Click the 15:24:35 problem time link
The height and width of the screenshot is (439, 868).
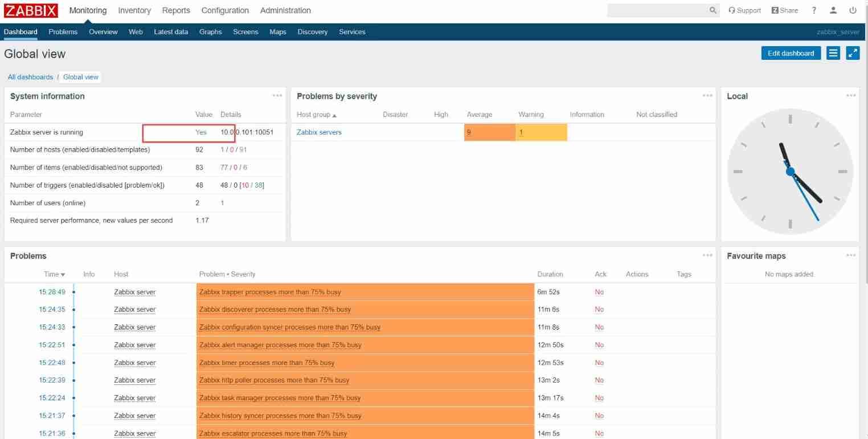tap(52, 310)
